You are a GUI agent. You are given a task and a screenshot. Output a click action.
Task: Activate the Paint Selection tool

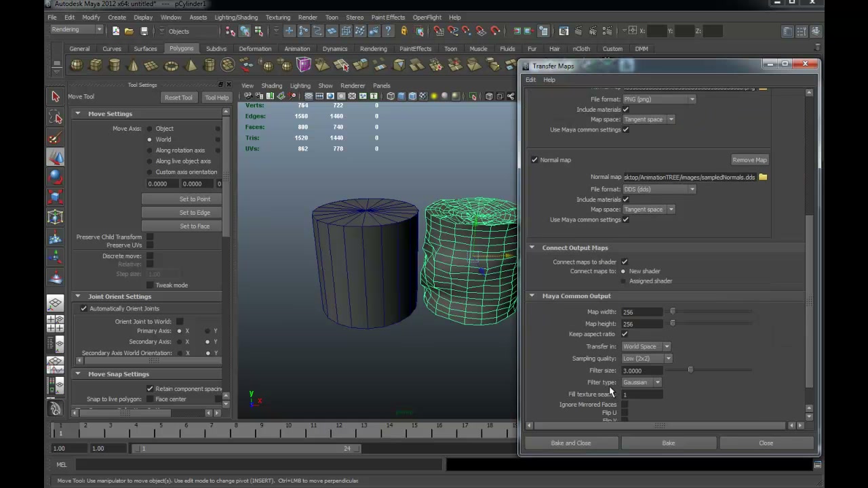[x=56, y=138]
